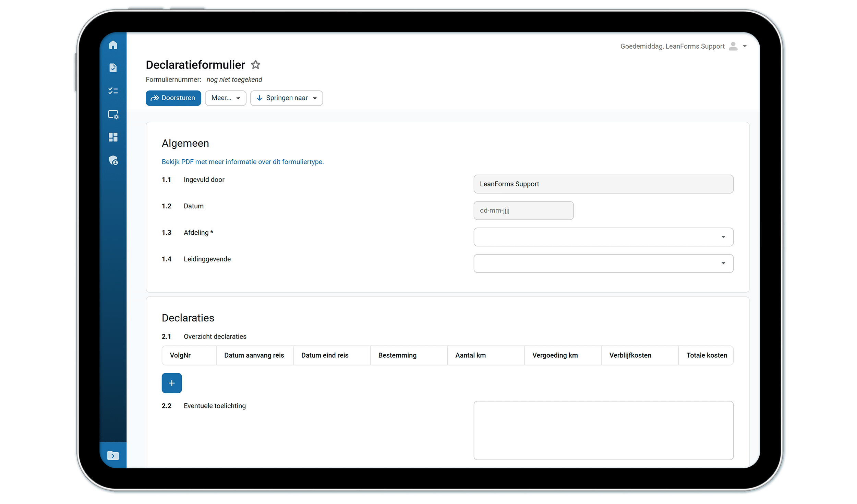Image resolution: width=857 pixels, height=504 pixels.
Task: Open the Springen naar dropdown
Action: [286, 98]
